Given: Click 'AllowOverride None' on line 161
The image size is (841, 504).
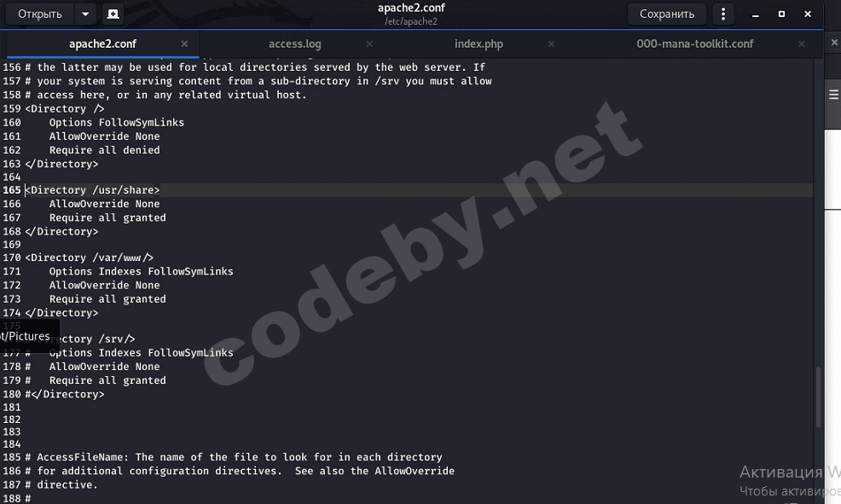Looking at the screenshot, I should (105, 136).
